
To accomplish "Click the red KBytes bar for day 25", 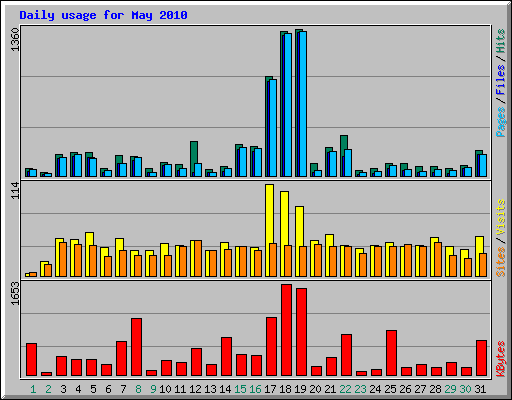I will (391, 353).
